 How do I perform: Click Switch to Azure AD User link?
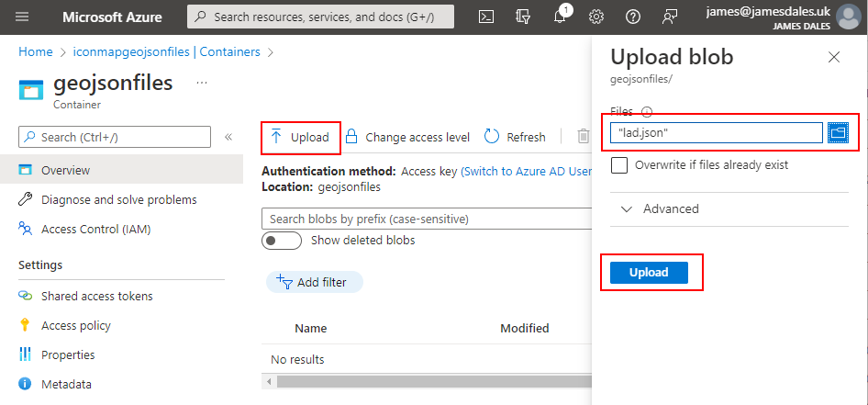pos(527,172)
